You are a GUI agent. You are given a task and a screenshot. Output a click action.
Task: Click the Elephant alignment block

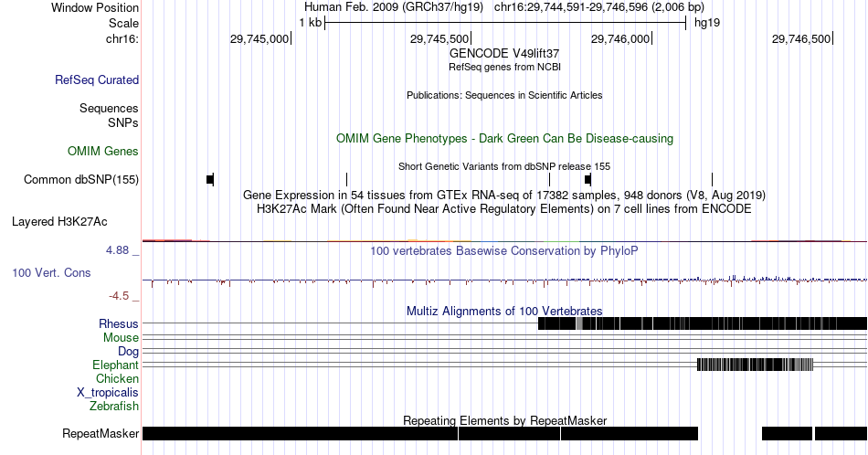coord(755,365)
